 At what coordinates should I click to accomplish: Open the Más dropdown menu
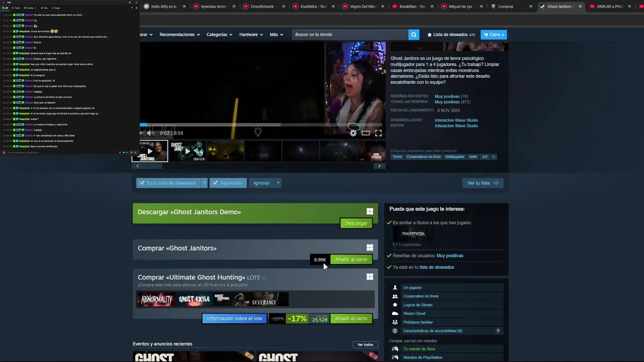click(276, 35)
